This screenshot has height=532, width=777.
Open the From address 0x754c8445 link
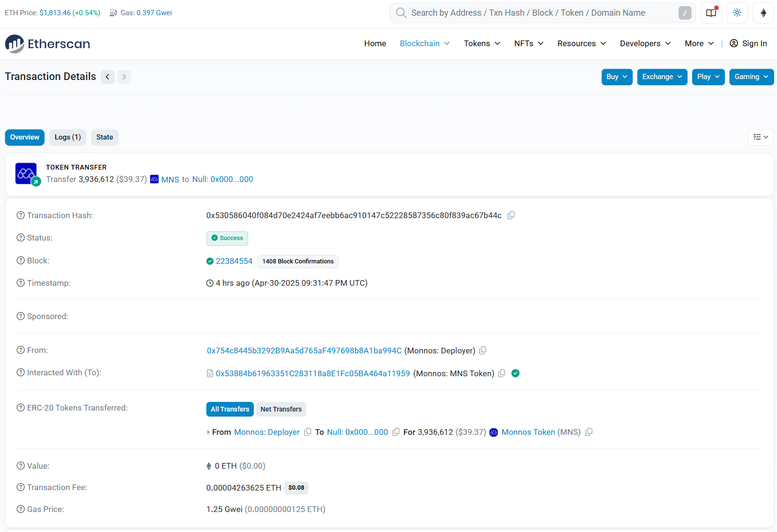click(304, 351)
